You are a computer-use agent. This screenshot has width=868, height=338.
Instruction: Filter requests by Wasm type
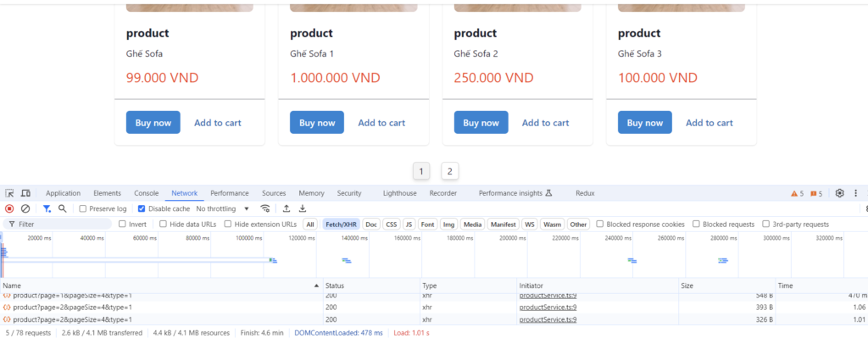click(552, 224)
